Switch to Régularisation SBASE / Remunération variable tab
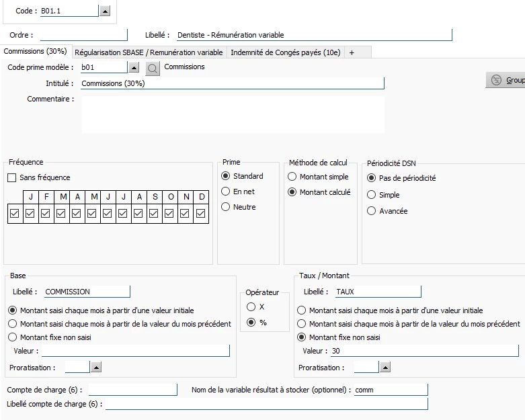This screenshot has height=420, width=525. point(149,52)
